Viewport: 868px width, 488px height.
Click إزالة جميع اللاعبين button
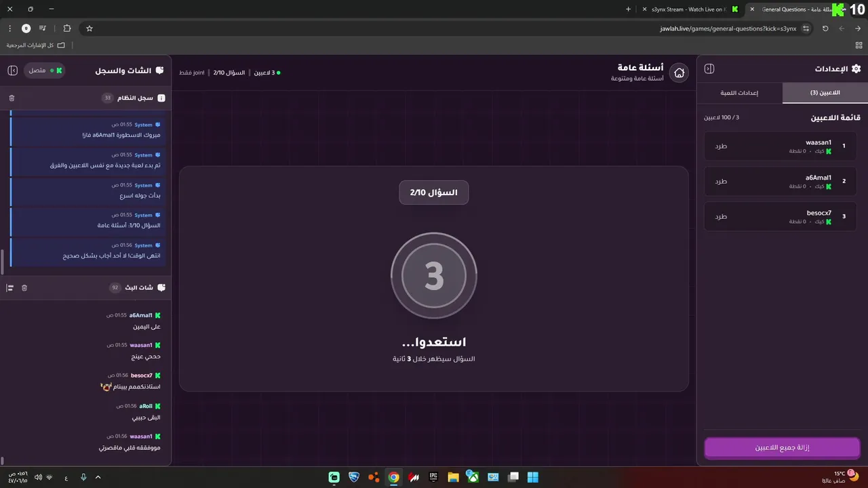click(x=782, y=448)
